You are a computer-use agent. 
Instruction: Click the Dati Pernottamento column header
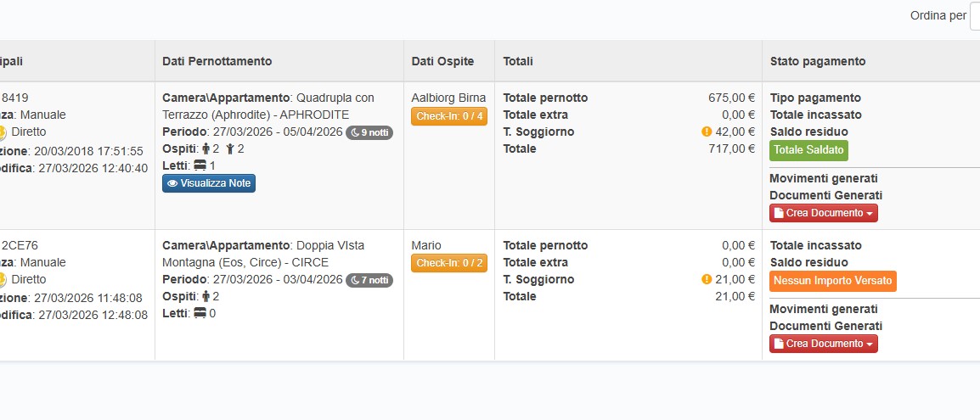(x=217, y=61)
